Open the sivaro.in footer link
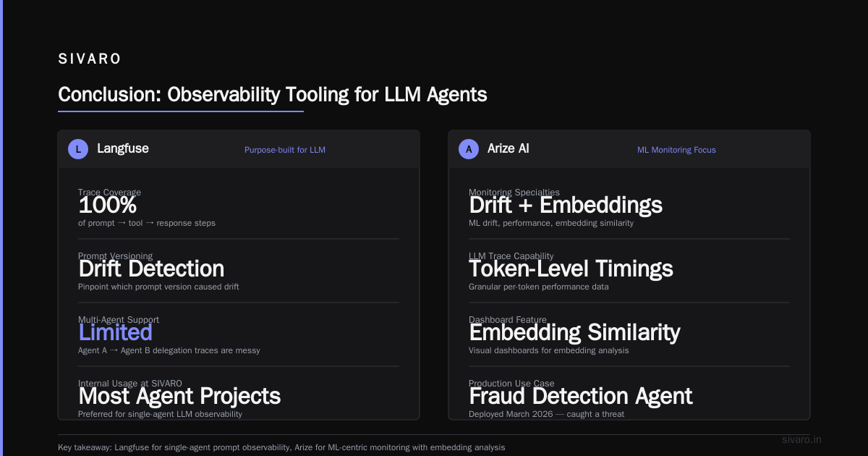This screenshot has width=868, height=456. (802, 439)
